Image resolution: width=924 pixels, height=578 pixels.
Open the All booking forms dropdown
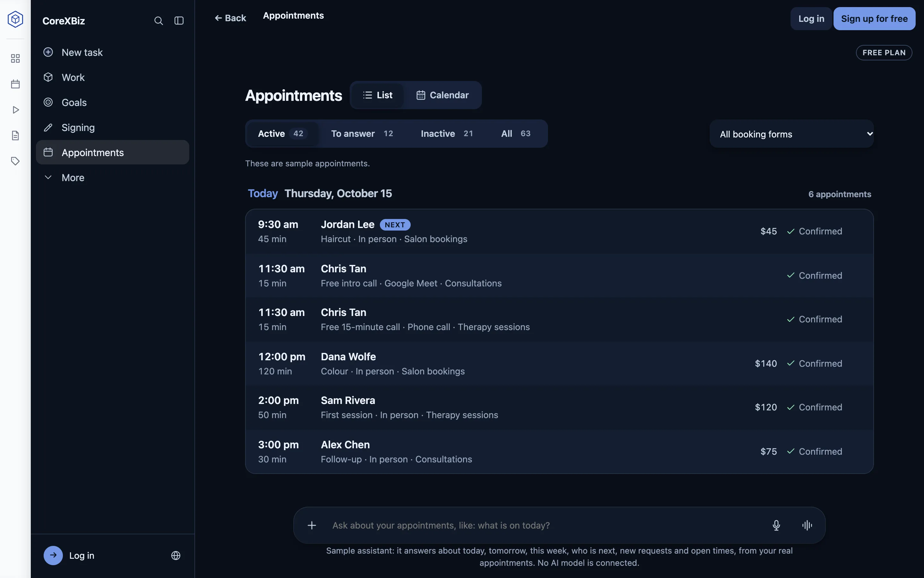pyautogui.click(x=791, y=134)
